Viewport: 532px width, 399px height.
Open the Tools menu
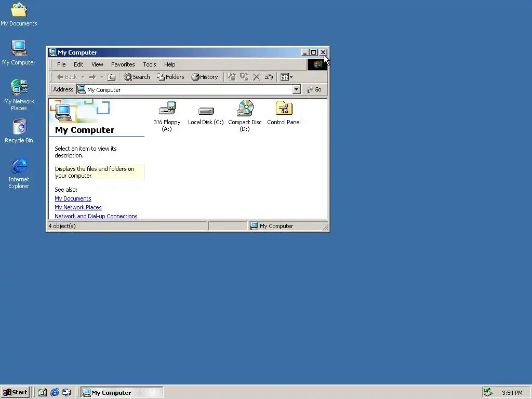pos(149,64)
